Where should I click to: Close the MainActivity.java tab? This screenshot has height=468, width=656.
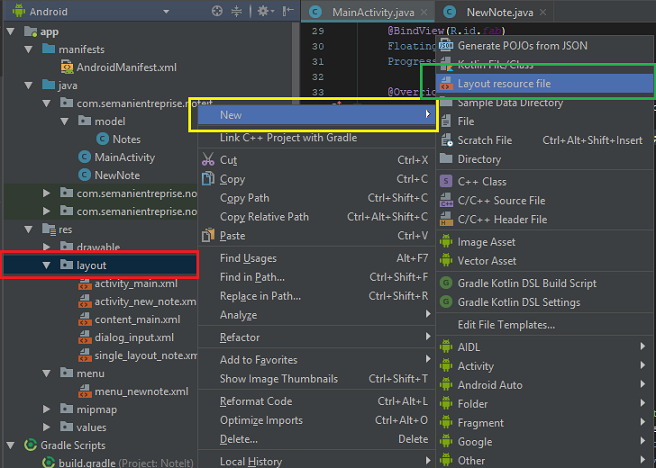(x=424, y=12)
